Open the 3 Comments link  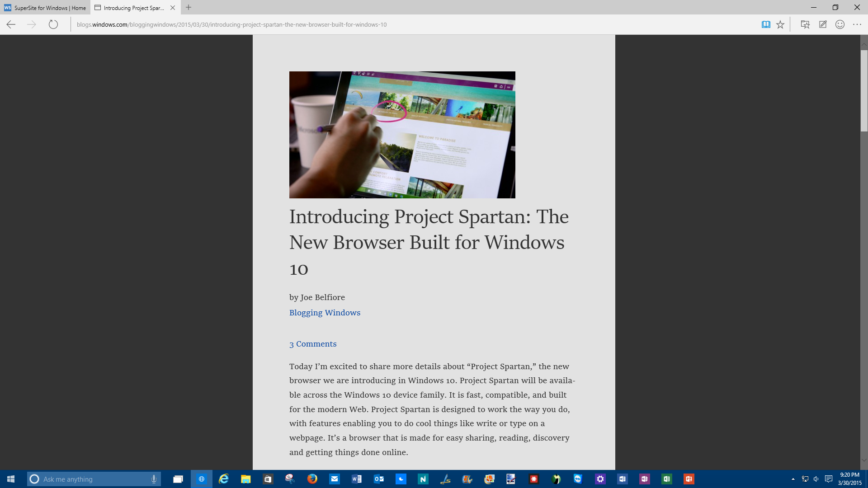313,344
